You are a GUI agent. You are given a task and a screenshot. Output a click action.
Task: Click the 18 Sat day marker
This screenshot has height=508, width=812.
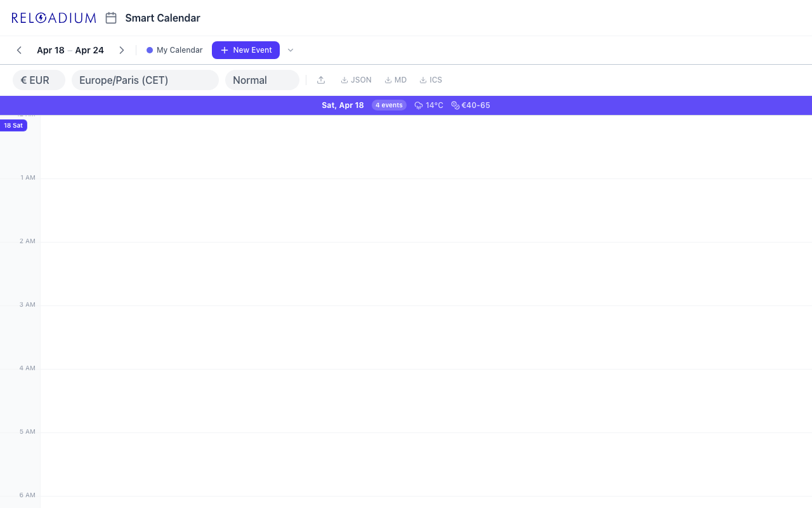[x=13, y=126]
